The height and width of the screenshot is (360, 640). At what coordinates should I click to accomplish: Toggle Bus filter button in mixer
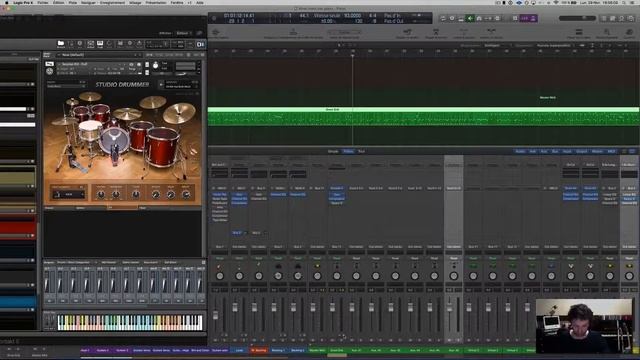coord(555,151)
